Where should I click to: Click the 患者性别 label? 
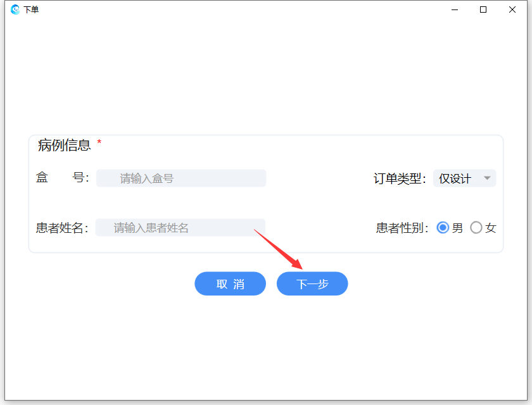pyautogui.click(x=402, y=228)
